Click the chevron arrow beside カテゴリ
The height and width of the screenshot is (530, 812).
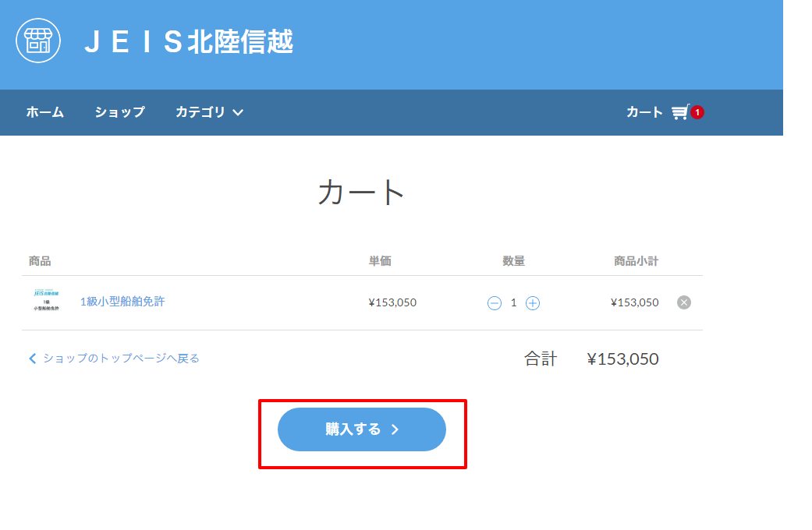point(238,112)
